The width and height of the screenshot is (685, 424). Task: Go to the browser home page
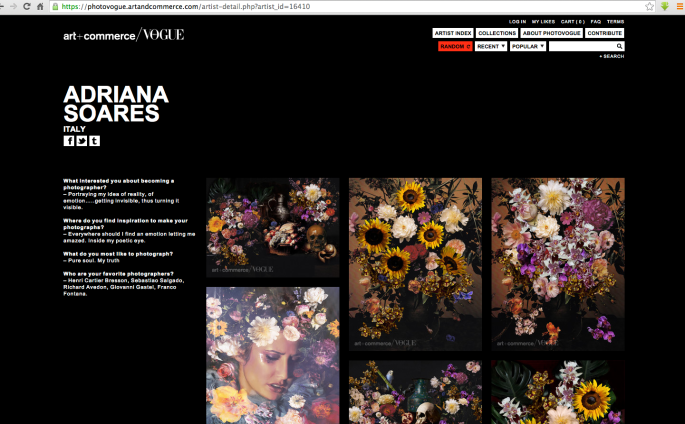coord(39,6)
